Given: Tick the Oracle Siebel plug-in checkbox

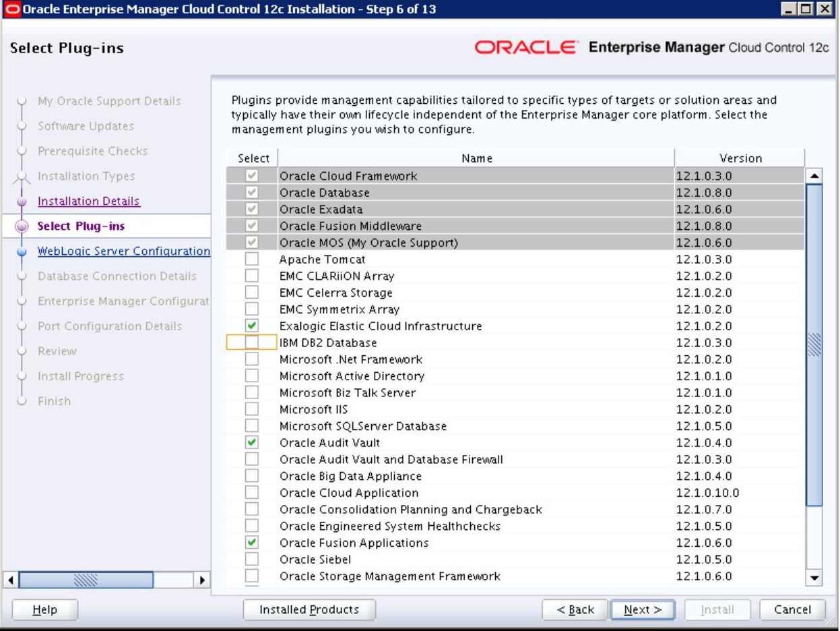Looking at the screenshot, I should point(251,559).
